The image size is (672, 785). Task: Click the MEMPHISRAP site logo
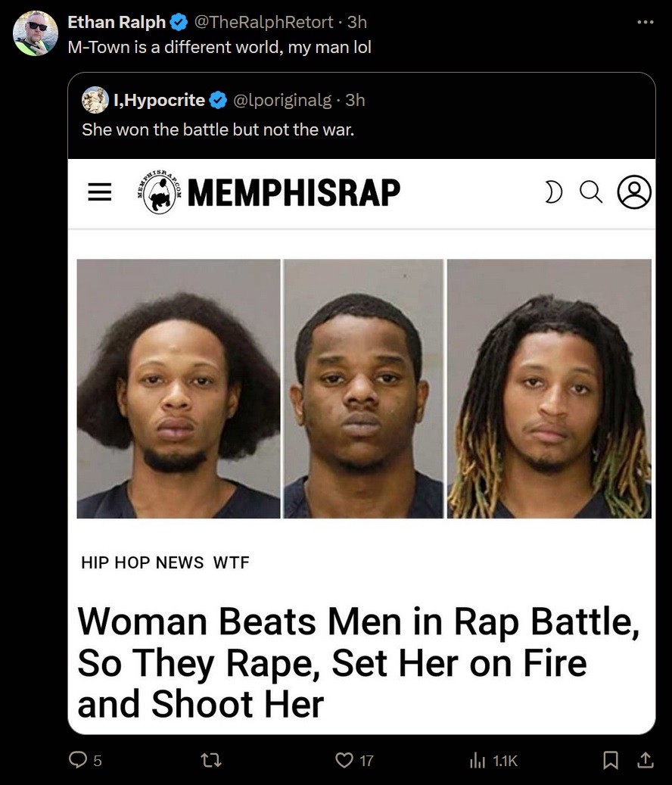click(x=269, y=192)
